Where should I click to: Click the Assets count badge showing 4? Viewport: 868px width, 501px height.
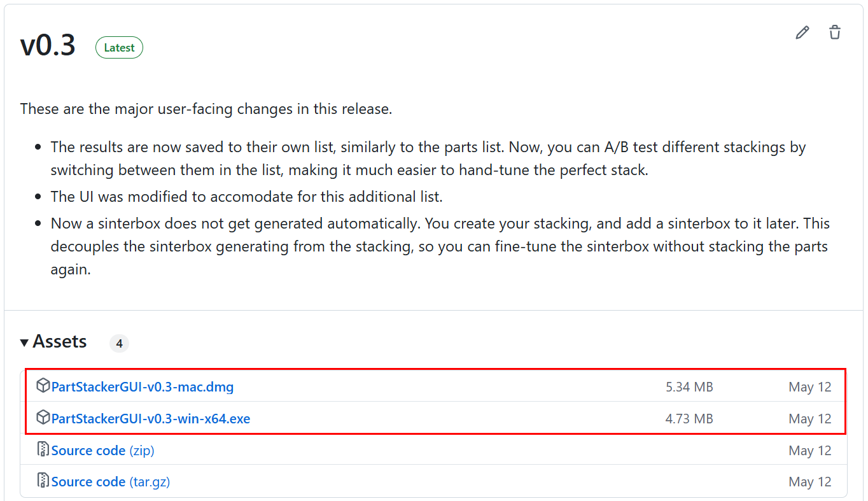click(119, 344)
